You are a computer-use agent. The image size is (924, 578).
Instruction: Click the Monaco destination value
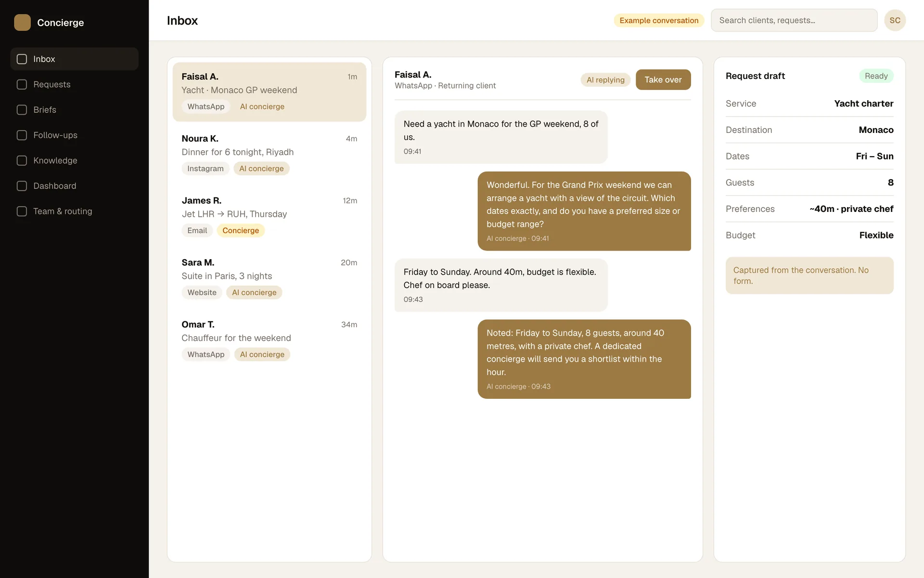[x=876, y=130]
